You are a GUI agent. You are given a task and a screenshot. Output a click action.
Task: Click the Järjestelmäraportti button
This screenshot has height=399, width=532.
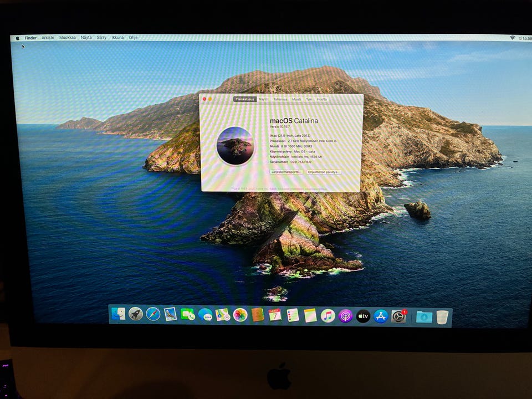287,172
